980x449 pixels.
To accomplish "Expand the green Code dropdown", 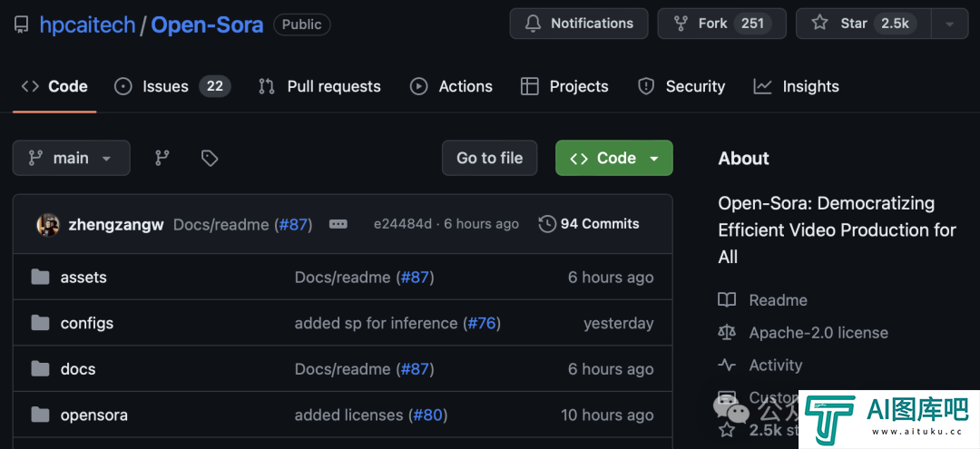I will pyautogui.click(x=613, y=158).
